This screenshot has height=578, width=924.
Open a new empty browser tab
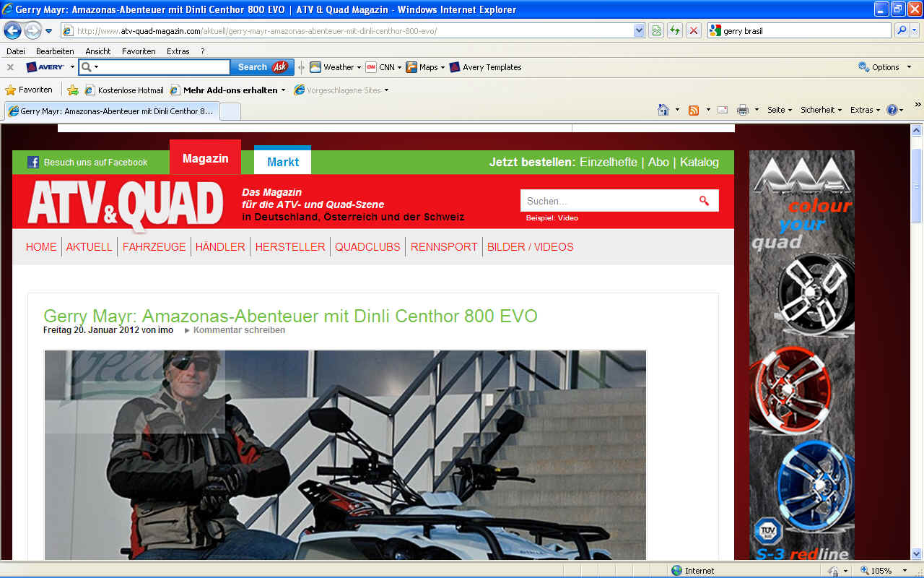point(230,111)
